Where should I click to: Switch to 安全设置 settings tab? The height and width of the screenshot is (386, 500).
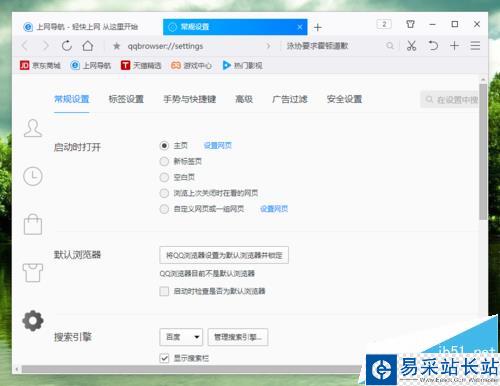click(344, 99)
